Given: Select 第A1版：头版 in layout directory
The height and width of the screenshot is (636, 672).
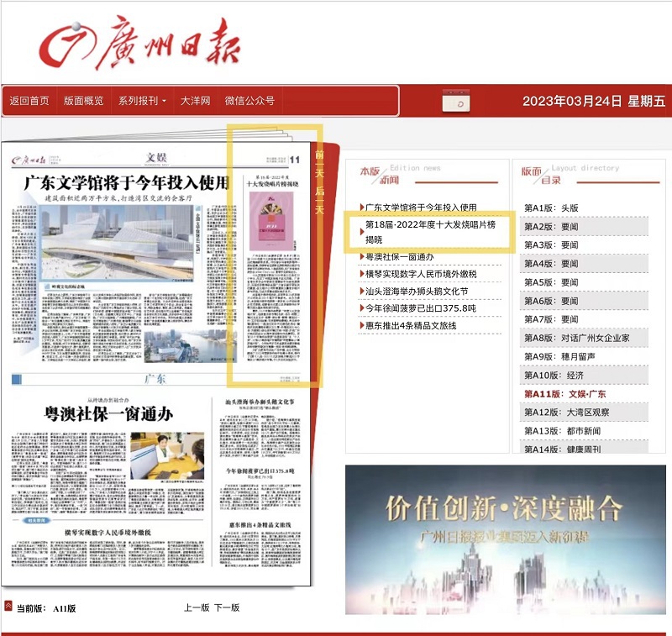Looking at the screenshot, I should pos(551,208).
